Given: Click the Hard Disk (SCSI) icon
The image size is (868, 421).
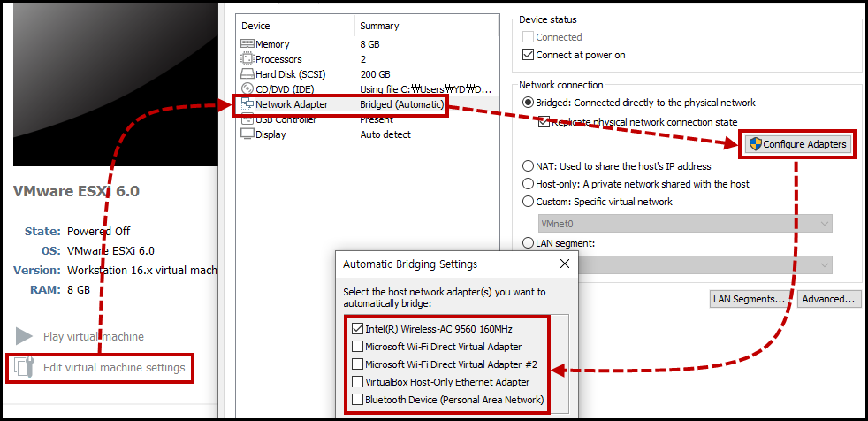Looking at the screenshot, I should click(247, 74).
